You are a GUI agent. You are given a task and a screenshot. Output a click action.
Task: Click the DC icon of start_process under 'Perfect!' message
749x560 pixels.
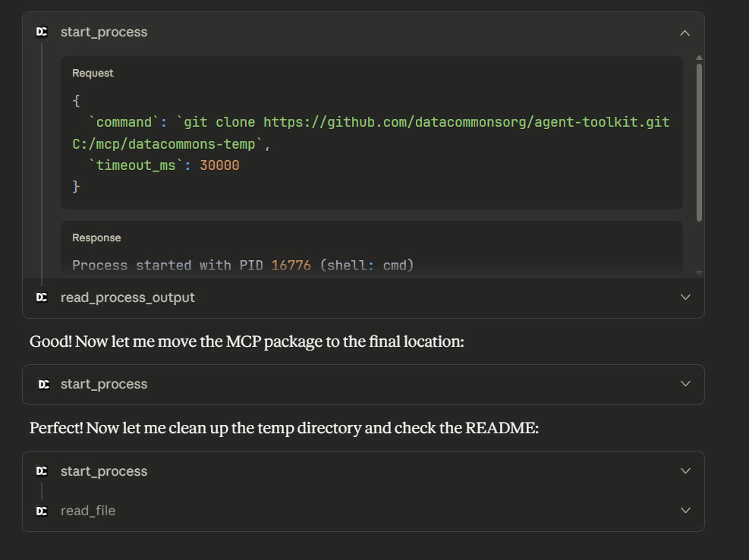coord(42,471)
